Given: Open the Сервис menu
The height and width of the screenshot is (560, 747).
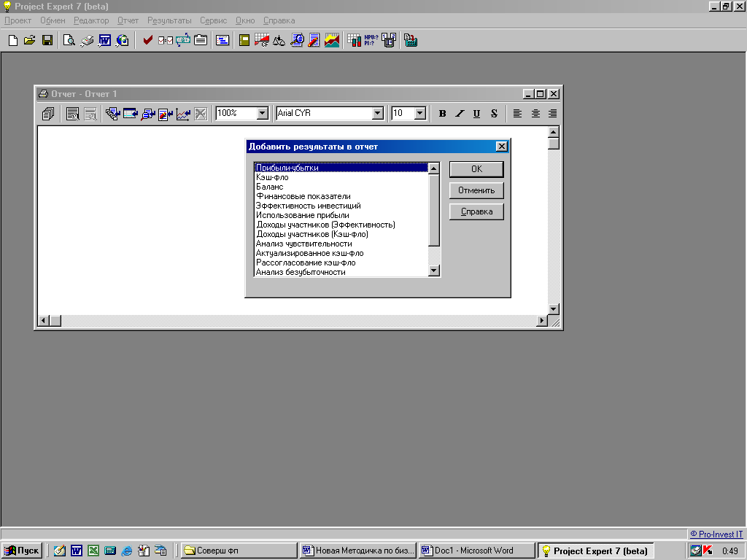Looking at the screenshot, I should [x=214, y=20].
